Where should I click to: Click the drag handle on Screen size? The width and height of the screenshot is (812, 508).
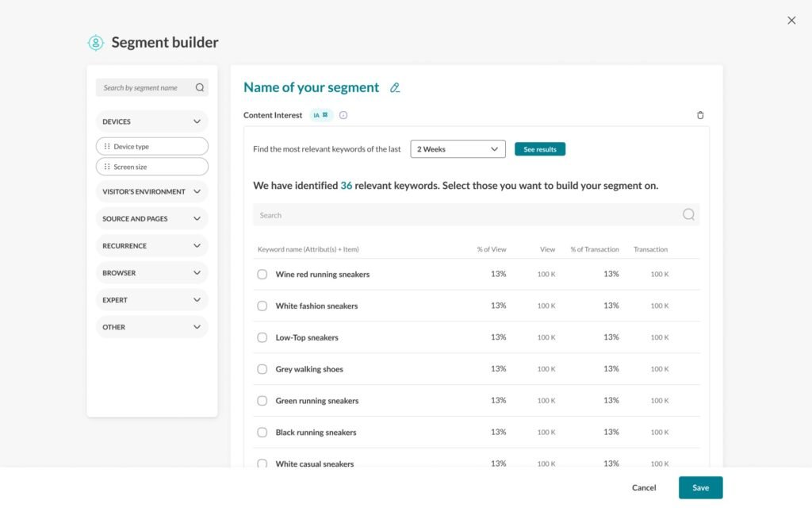point(107,167)
